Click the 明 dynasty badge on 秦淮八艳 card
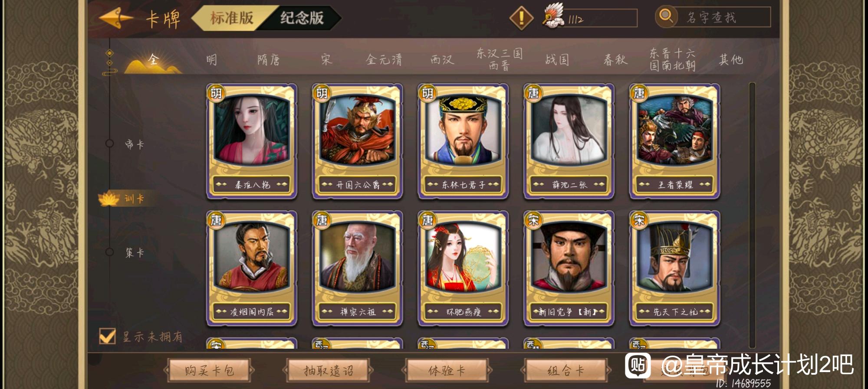 point(216,93)
